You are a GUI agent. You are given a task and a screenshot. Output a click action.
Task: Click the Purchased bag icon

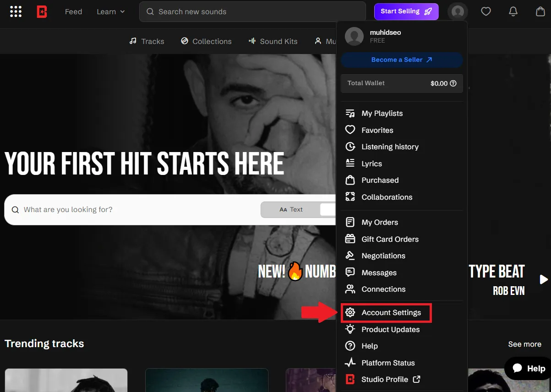pyautogui.click(x=350, y=180)
